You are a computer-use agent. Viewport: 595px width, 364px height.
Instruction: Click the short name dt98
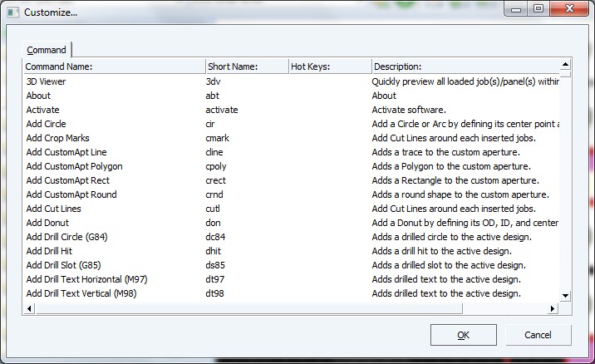[x=214, y=293]
